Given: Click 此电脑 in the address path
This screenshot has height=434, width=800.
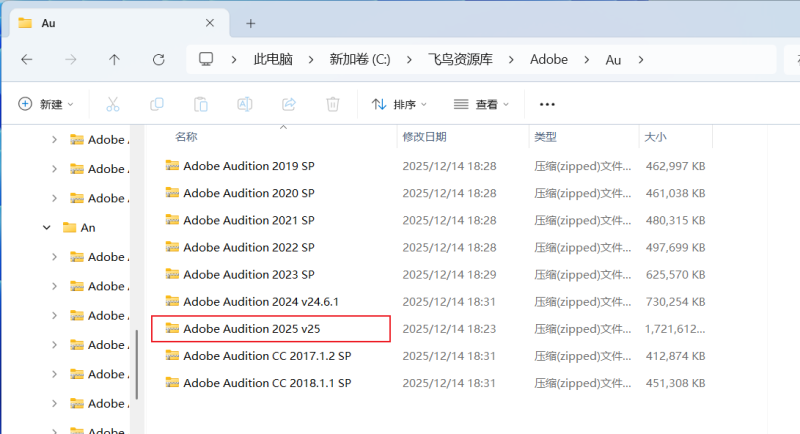Looking at the screenshot, I should [273, 60].
